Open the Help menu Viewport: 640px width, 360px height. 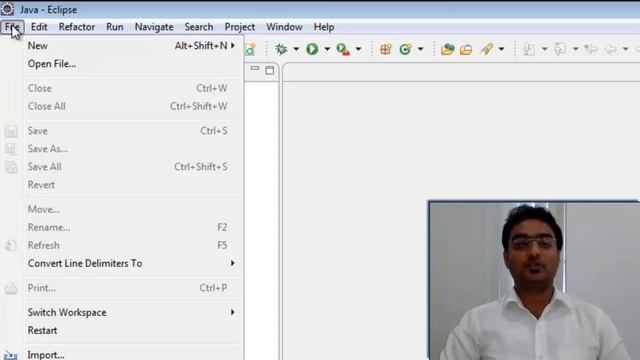[324, 27]
